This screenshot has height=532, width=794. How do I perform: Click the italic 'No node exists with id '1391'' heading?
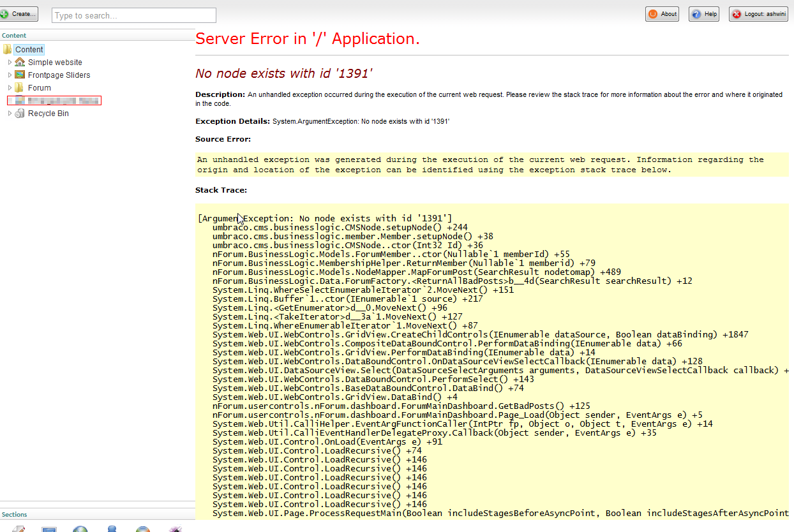pos(284,73)
